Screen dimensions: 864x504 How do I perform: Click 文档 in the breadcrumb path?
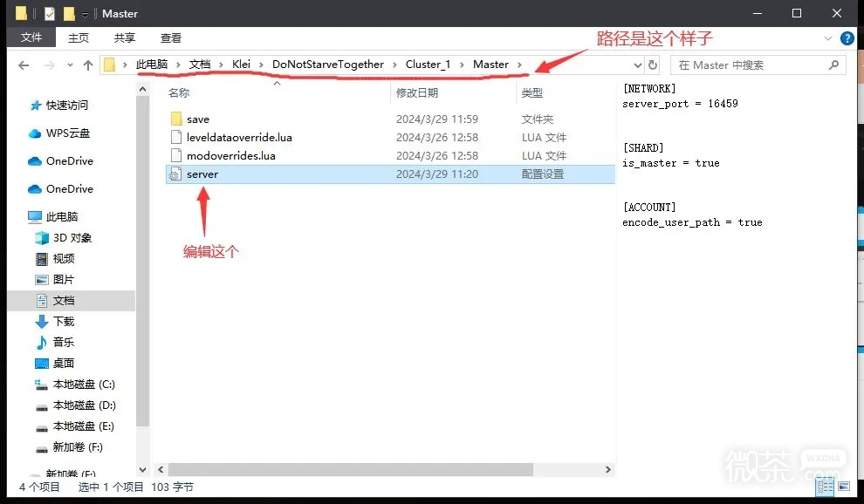tap(200, 65)
